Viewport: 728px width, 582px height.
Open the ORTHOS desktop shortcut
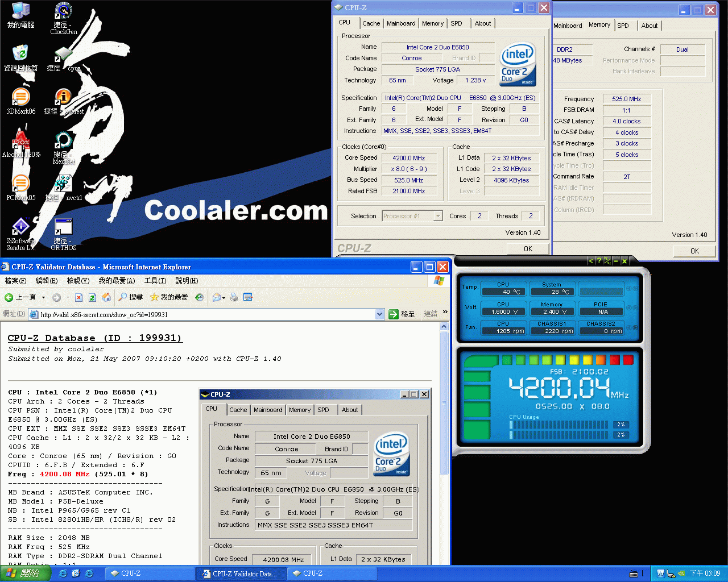[64, 235]
